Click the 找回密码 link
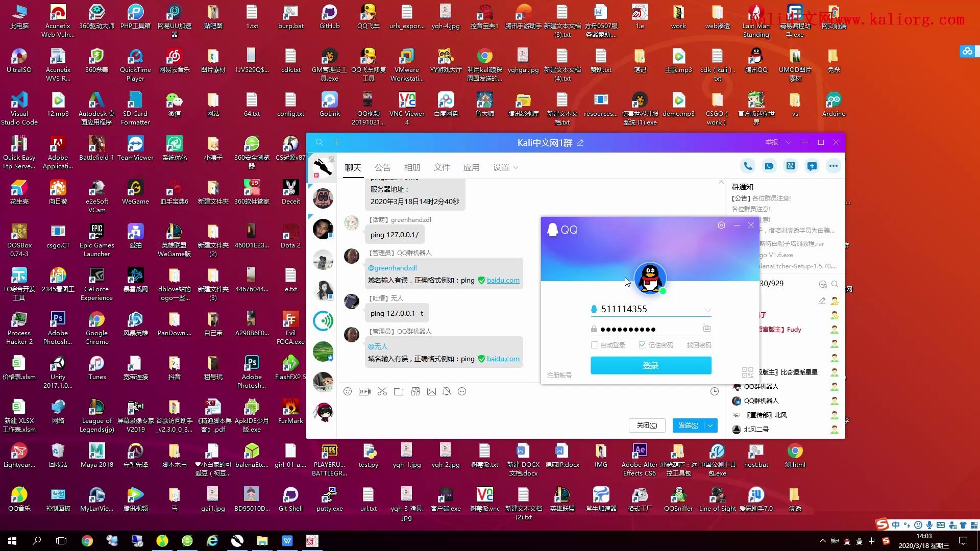Screen dimensions: 980x551 pos(699,345)
